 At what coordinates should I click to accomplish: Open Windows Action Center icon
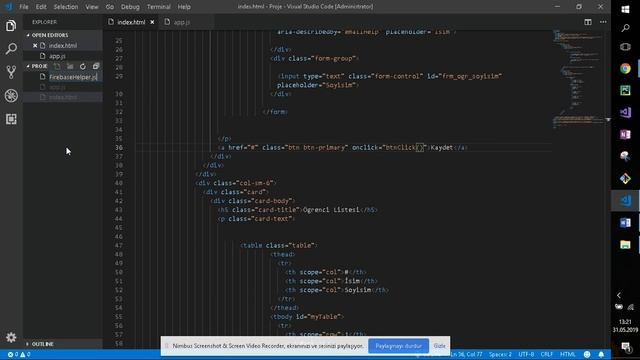[625, 347]
